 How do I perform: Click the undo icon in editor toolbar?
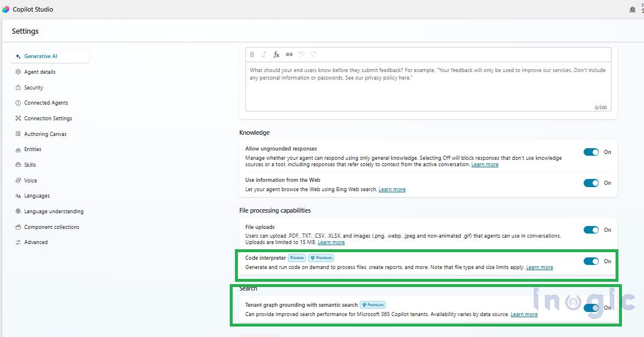tap(302, 54)
